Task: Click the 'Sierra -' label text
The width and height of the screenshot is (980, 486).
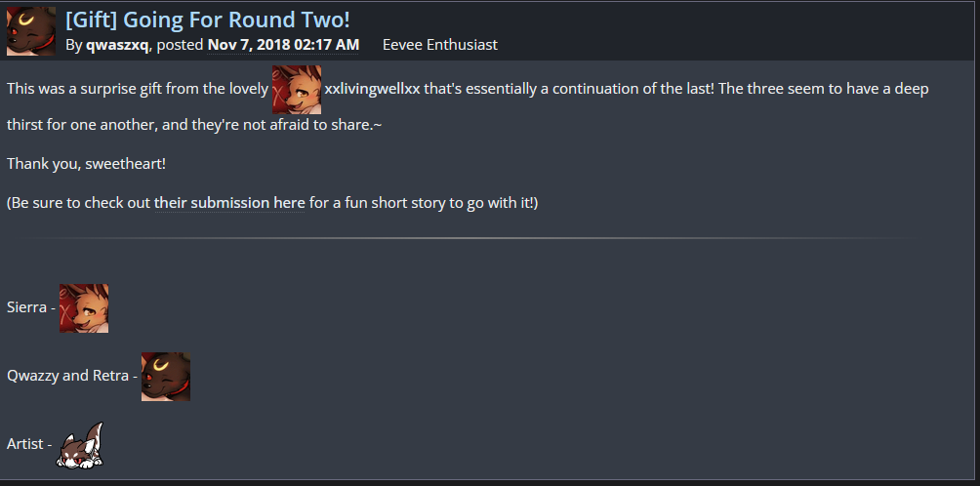Action: (29, 307)
